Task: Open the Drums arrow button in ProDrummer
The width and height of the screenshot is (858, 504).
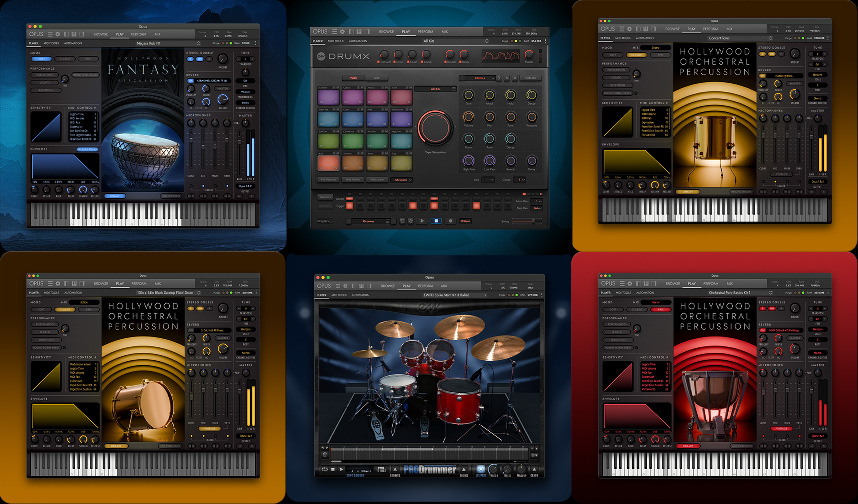Action: tap(464, 469)
